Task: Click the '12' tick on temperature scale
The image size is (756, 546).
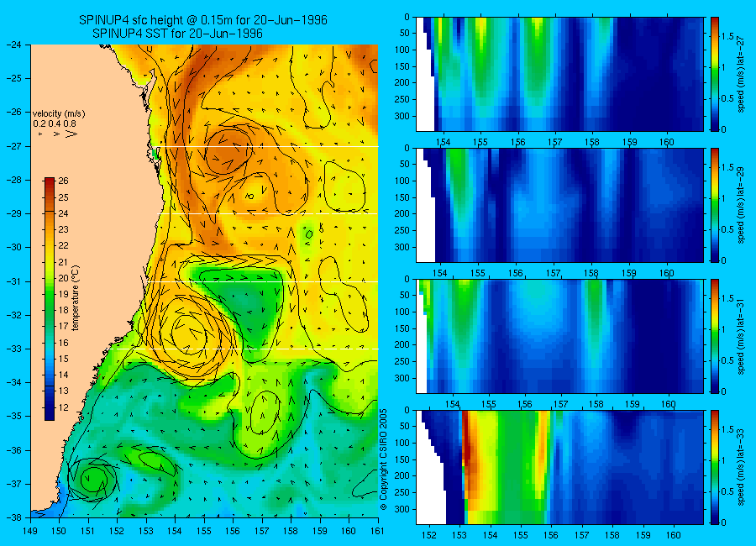Action: pos(64,407)
